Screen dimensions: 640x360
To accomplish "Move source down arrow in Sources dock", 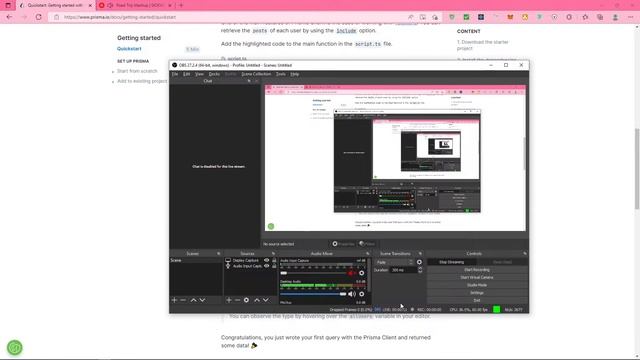I will (266, 300).
